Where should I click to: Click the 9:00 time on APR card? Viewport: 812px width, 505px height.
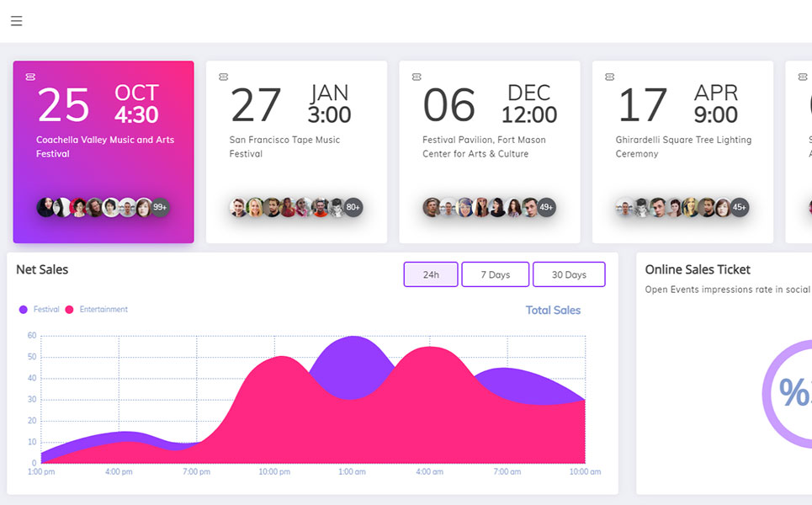(716, 114)
